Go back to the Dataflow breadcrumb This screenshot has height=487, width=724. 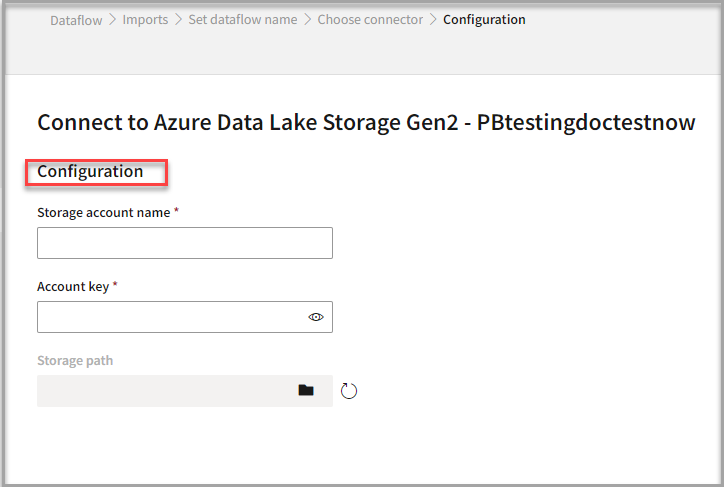[76, 20]
